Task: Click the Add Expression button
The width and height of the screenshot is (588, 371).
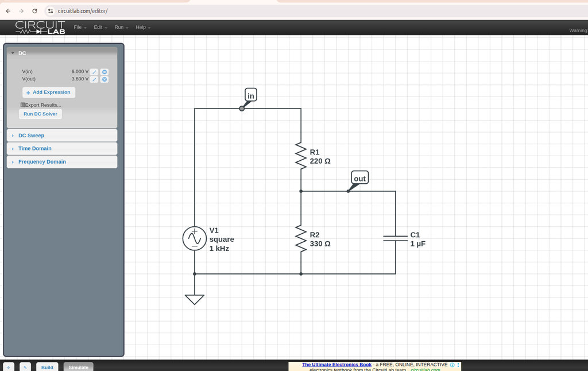Action: (49, 92)
